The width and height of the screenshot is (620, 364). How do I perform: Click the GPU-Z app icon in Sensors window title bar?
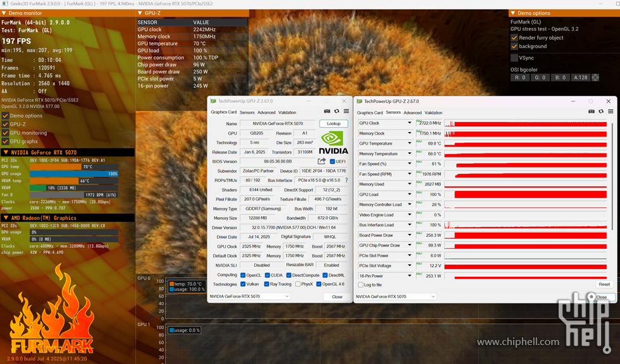[359, 102]
